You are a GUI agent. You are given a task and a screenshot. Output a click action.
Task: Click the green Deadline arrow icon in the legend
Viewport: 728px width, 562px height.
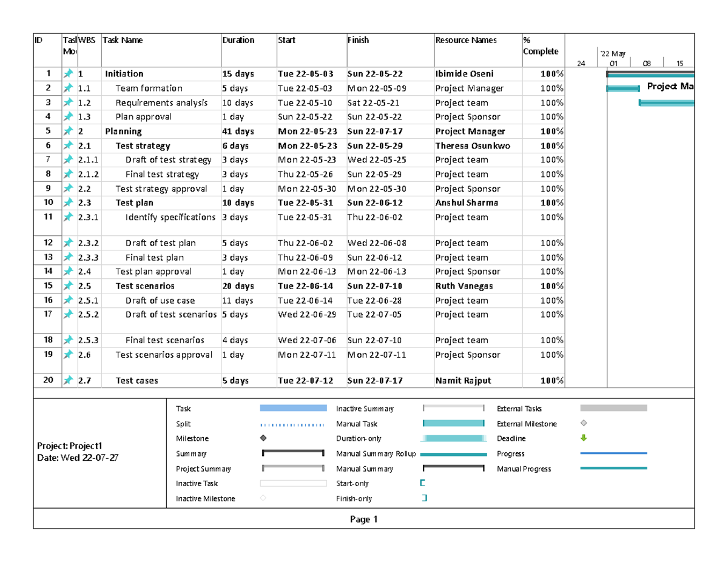(x=584, y=438)
